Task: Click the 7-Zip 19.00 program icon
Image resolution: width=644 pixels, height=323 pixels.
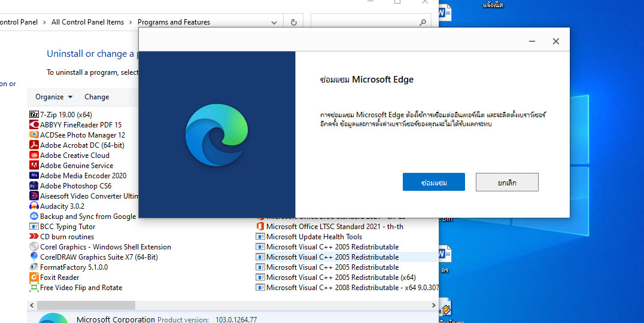Action: [34, 114]
